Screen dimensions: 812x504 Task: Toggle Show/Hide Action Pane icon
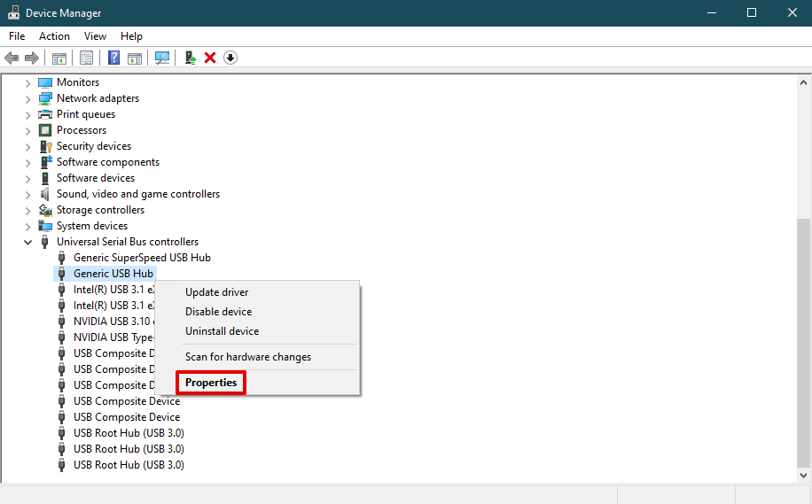pos(135,58)
